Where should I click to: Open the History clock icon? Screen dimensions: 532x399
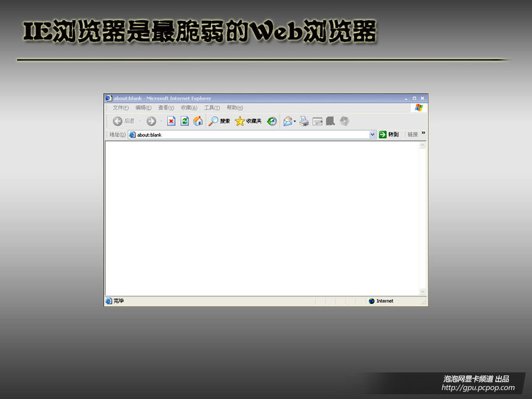pyautogui.click(x=272, y=121)
